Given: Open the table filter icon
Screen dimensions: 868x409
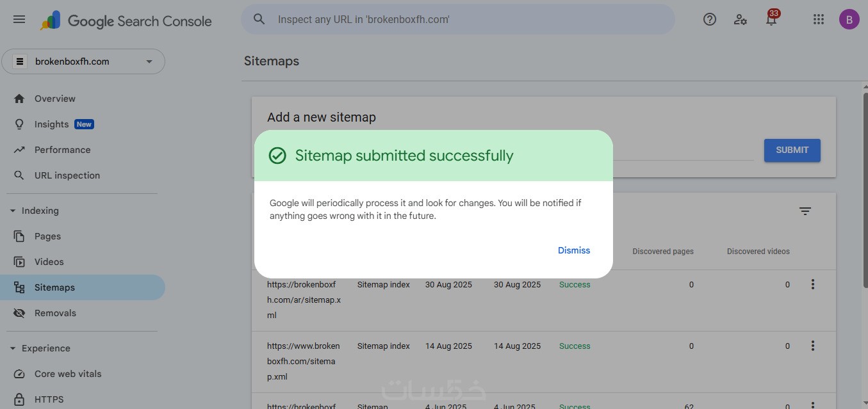Looking at the screenshot, I should tap(805, 211).
